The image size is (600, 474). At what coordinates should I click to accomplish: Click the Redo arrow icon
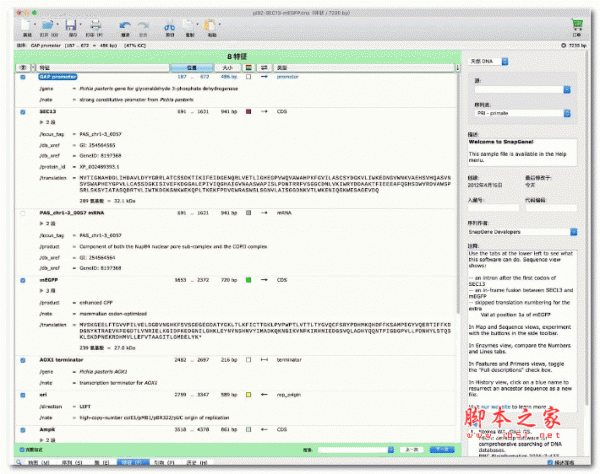coord(143,26)
